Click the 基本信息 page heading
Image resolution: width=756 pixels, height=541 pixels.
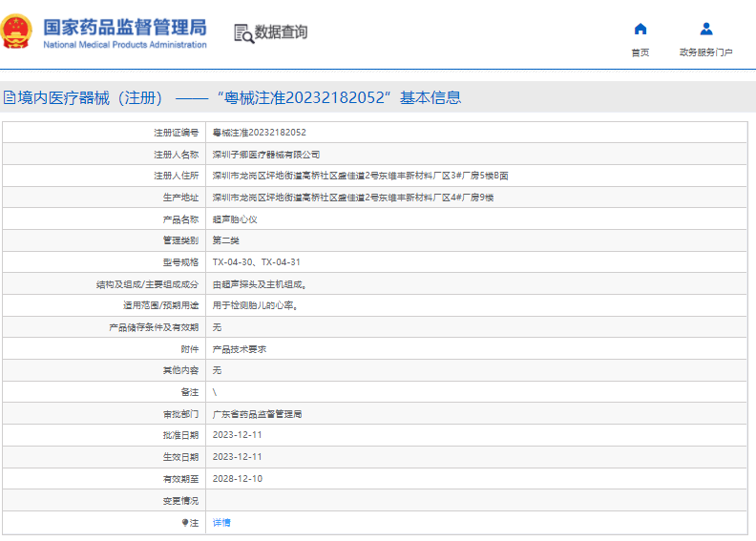(430, 97)
